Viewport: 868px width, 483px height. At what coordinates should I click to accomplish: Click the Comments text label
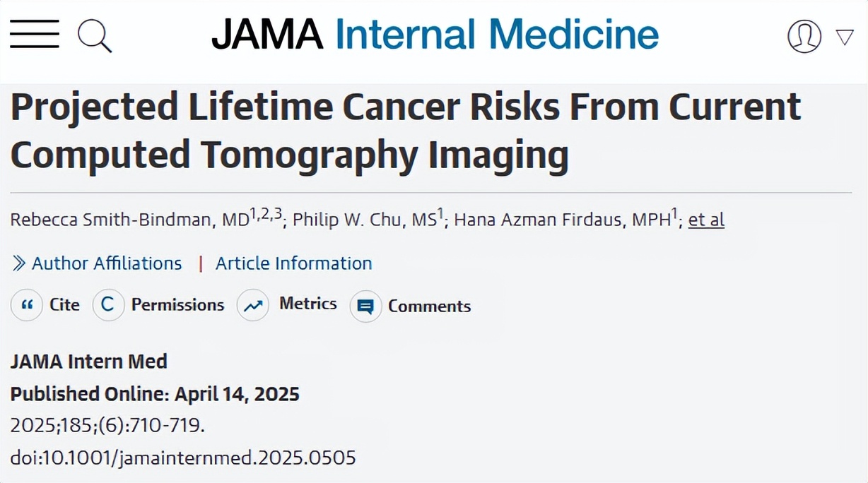click(x=429, y=306)
